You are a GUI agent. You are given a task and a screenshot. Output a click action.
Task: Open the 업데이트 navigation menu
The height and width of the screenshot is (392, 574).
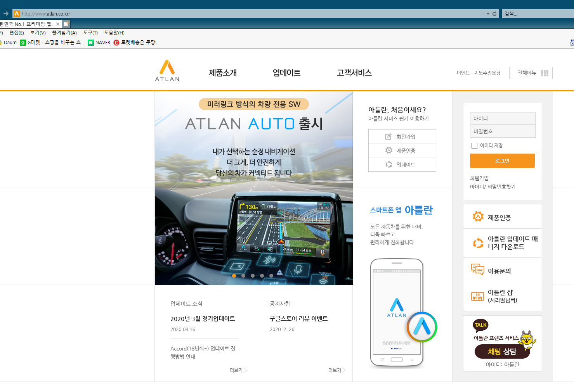[x=286, y=73]
